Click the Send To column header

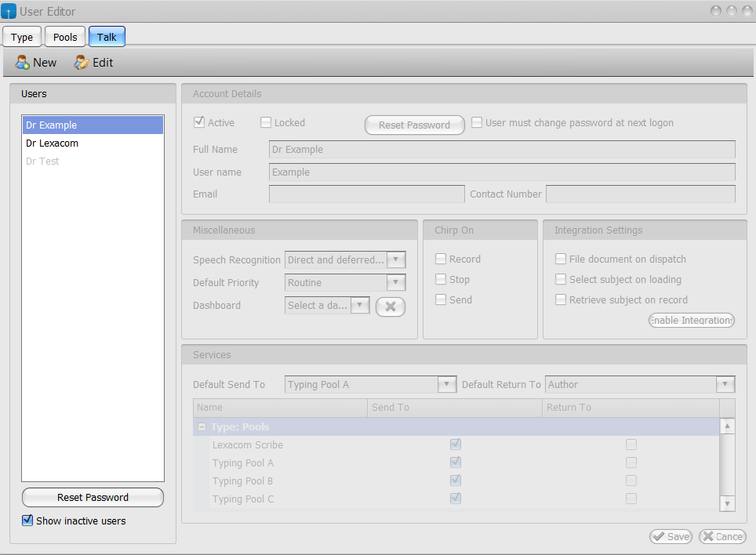[x=455, y=408]
